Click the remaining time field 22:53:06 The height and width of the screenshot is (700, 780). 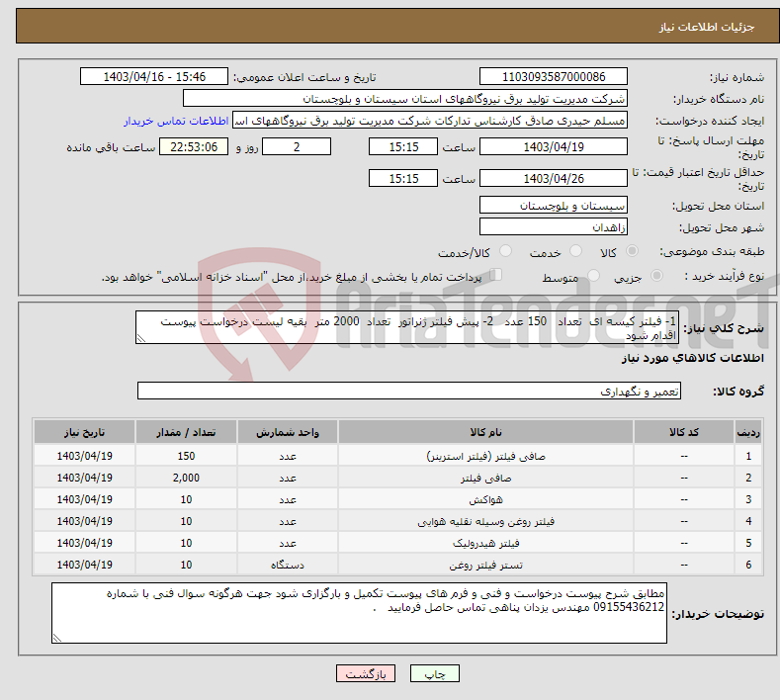pos(194,146)
